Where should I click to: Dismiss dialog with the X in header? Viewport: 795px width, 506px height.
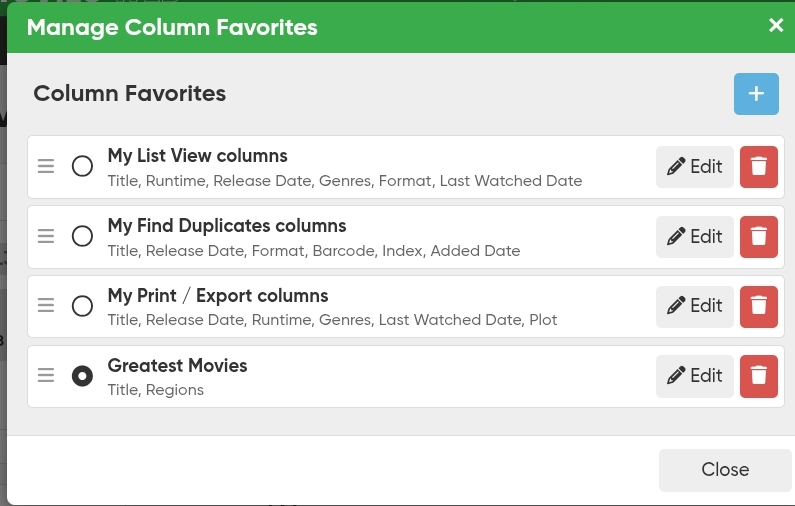tap(776, 26)
